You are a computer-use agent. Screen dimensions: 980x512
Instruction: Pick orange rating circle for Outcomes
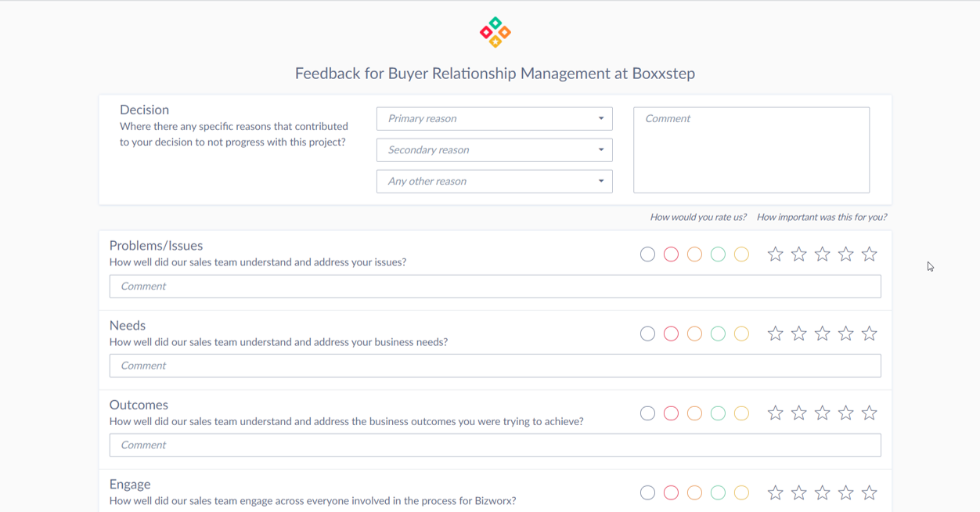click(694, 413)
